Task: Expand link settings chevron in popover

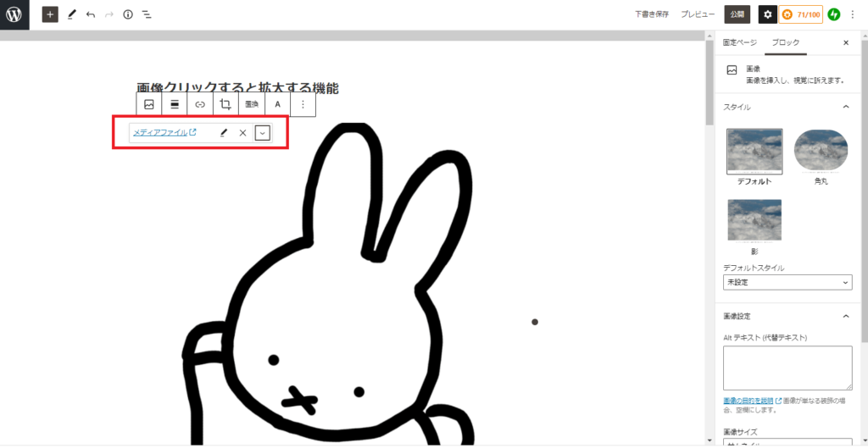Action: (x=263, y=133)
